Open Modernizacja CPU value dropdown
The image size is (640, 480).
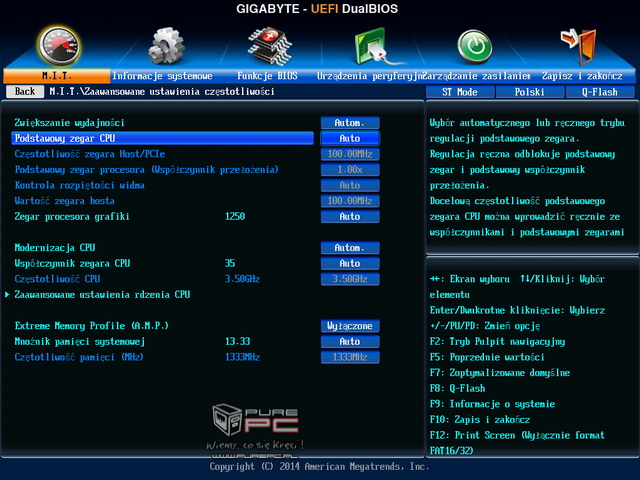coord(350,248)
